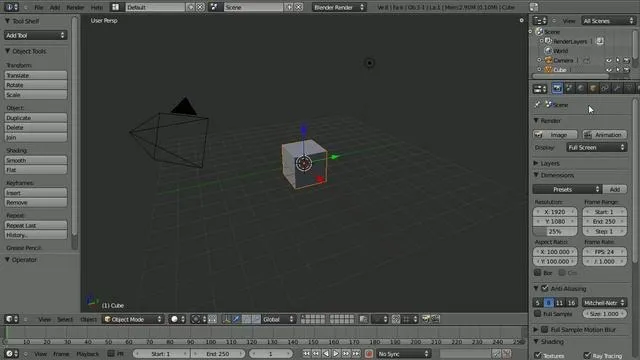Screen dimensions: 640x360
Task: Open the Playback menu in timeline
Action: point(88,354)
